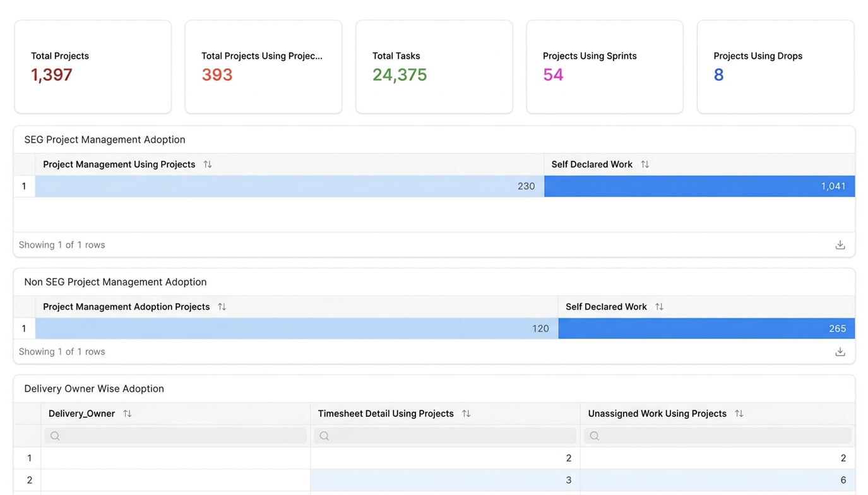The image size is (868, 495).
Task: Select the Total Tasks 24,375 card
Action: 434,67
